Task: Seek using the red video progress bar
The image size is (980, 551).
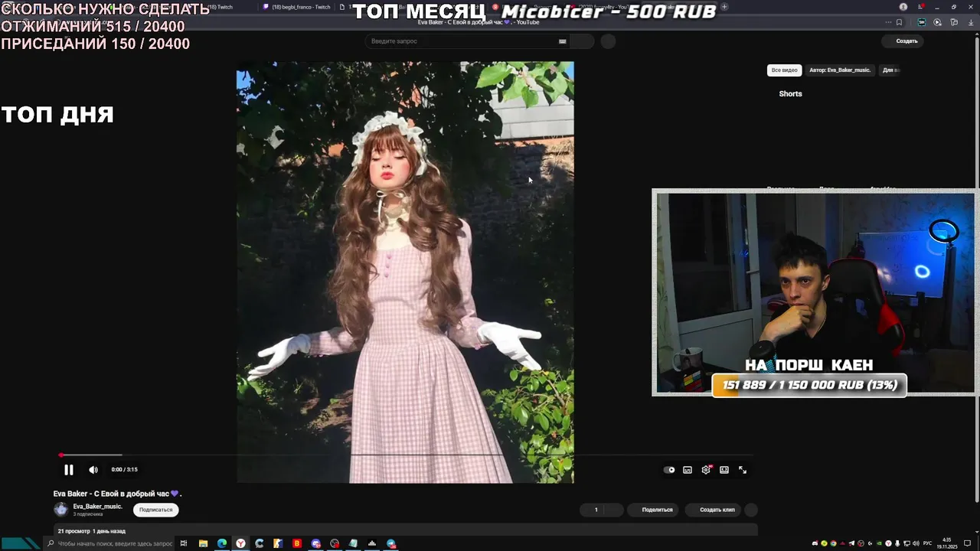Action: pyautogui.click(x=406, y=455)
